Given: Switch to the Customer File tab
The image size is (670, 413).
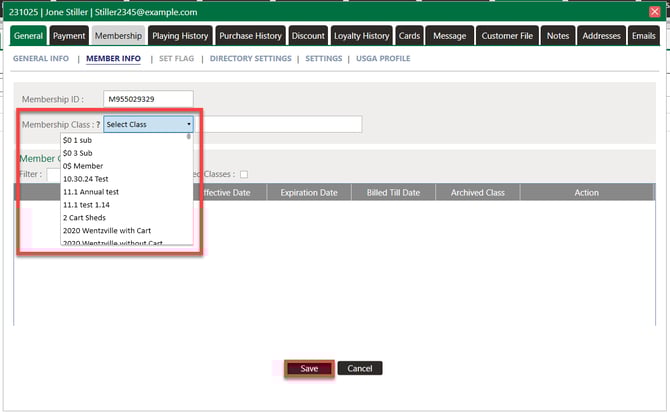Looking at the screenshot, I should click(508, 36).
